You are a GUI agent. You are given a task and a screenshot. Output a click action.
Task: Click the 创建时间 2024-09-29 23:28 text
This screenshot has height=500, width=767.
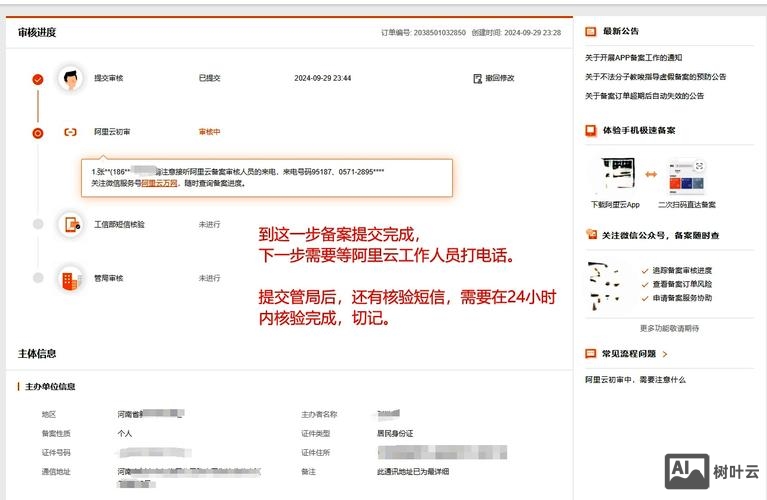pos(516,33)
